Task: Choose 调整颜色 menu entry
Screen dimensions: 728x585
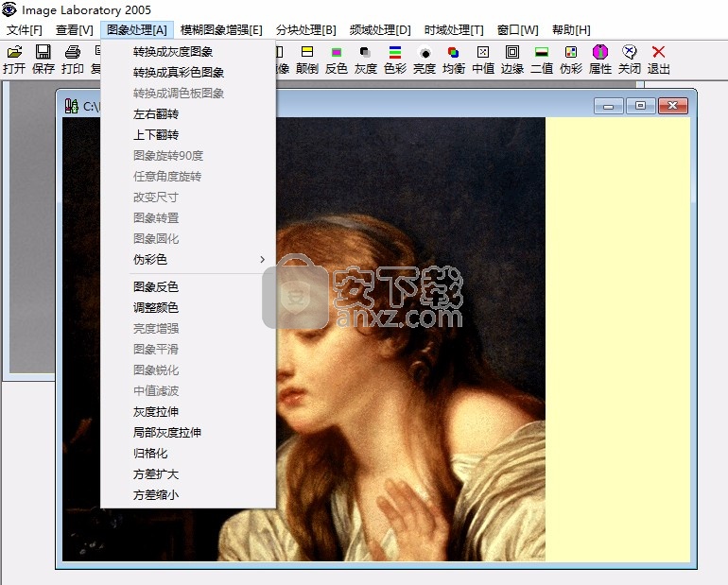Action: pyautogui.click(x=188, y=307)
